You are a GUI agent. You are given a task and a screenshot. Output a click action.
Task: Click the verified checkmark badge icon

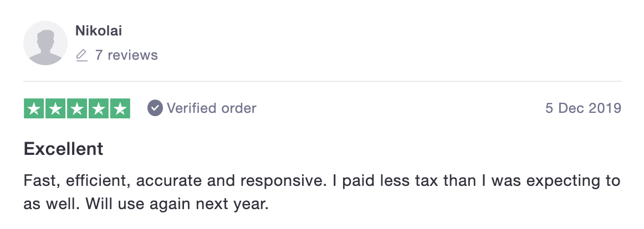(x=155, y=108)
